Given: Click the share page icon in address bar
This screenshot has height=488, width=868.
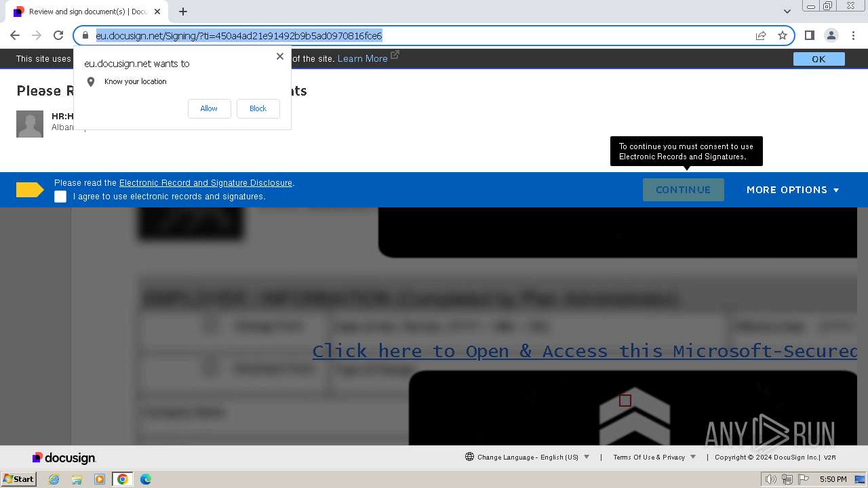Looking at the screenshot, I should (761, 35).
